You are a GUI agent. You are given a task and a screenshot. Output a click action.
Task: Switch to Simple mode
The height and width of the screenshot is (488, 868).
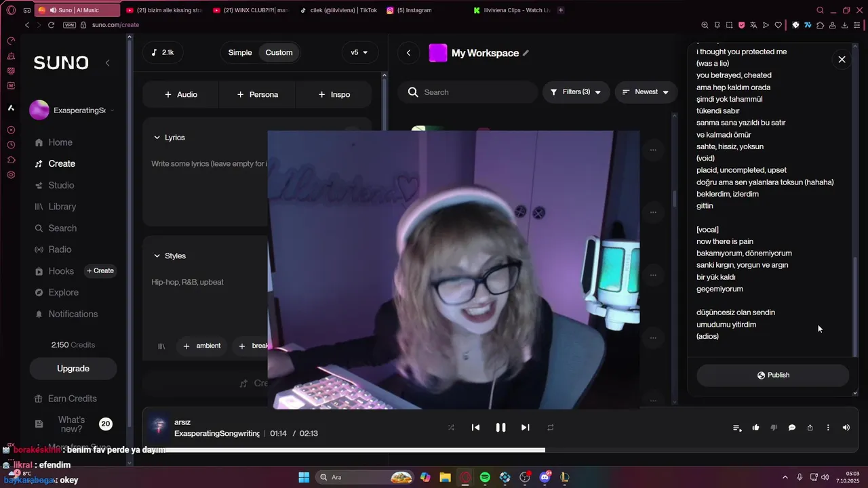239,52
